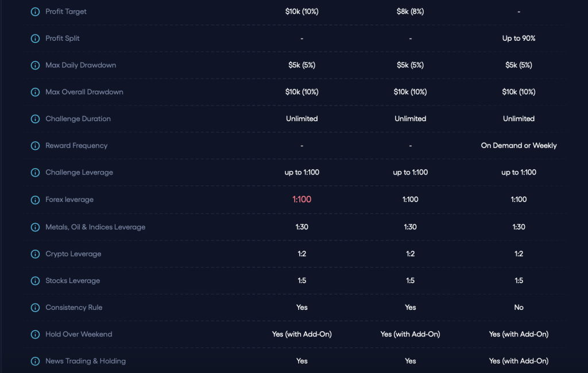Click the "Consistency Rule" row label
Viewport: 588px width, 373px height.
(x=74, y=308)
